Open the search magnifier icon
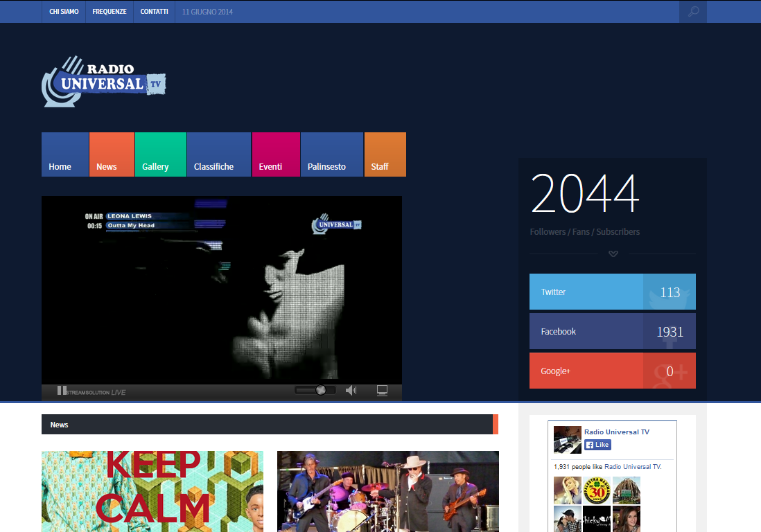The height and width of the screenshot is (532, 761). pyautogui.click(x=693, y=12)
